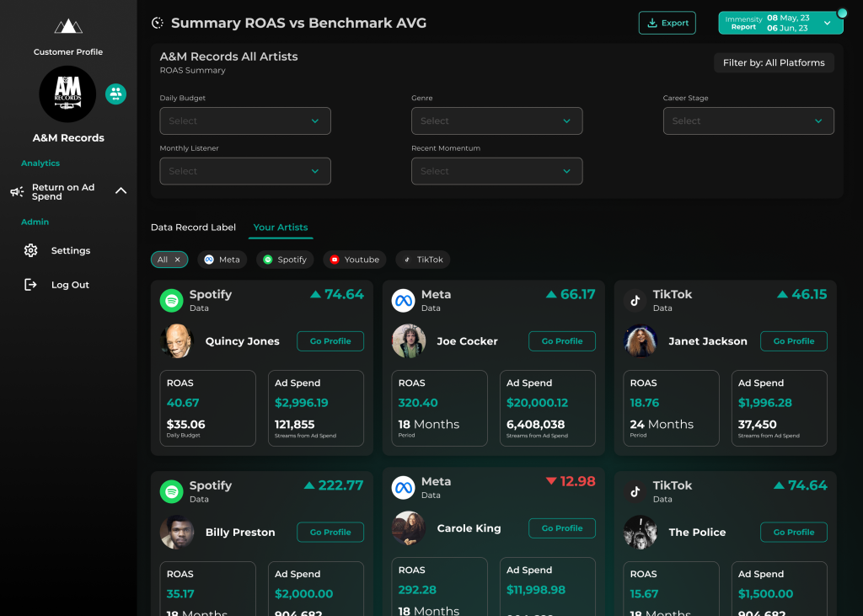Open the A&M Records profile avatar
This screenshot has height=616, width=863.
click(67, 94)
